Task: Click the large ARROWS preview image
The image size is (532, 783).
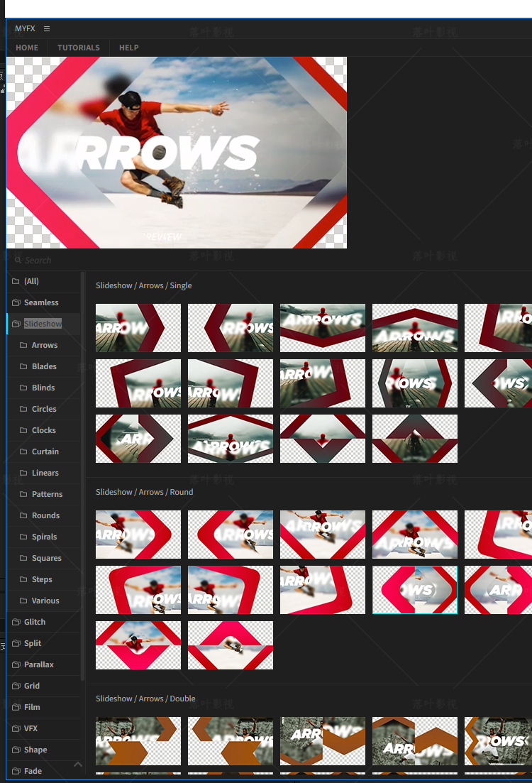Action: (177, 153)
